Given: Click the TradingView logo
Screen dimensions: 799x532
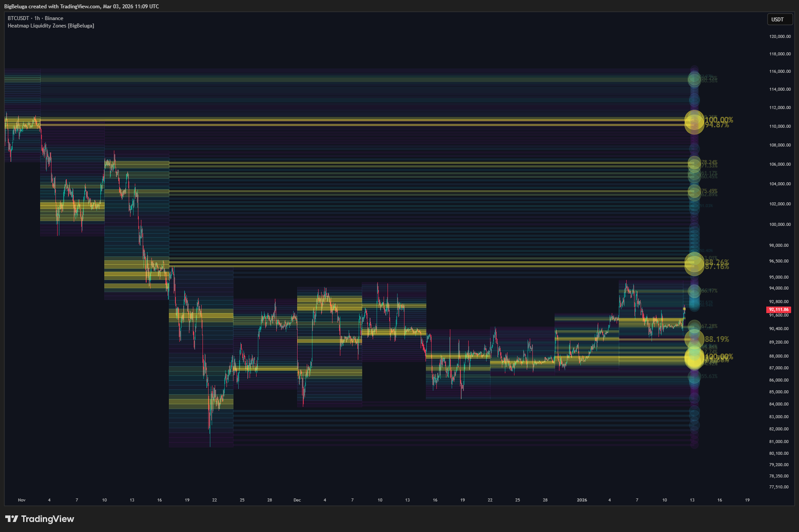Looking at the screenshot, I should [40, 519].
